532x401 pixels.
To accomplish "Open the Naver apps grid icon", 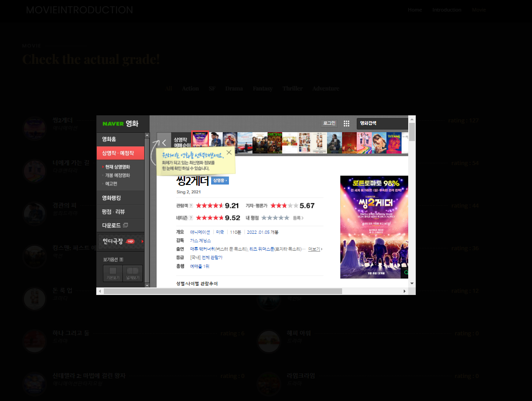I will pyautogui.click(x=346, y=123).
